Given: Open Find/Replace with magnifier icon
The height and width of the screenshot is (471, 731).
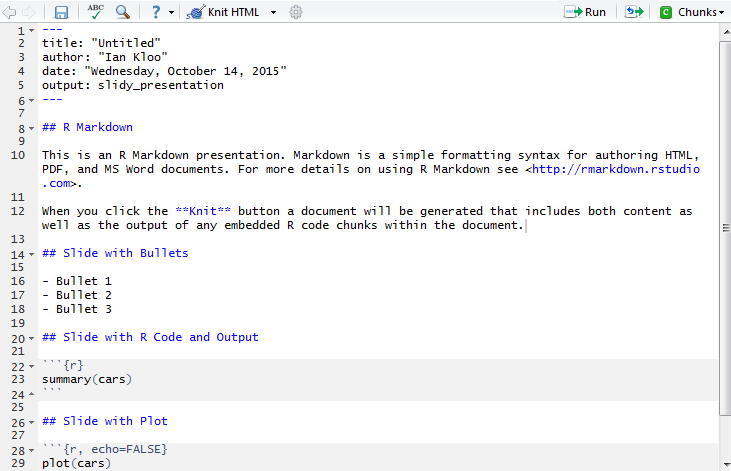Looking at the screenshot, I should [x=123, y=12].
